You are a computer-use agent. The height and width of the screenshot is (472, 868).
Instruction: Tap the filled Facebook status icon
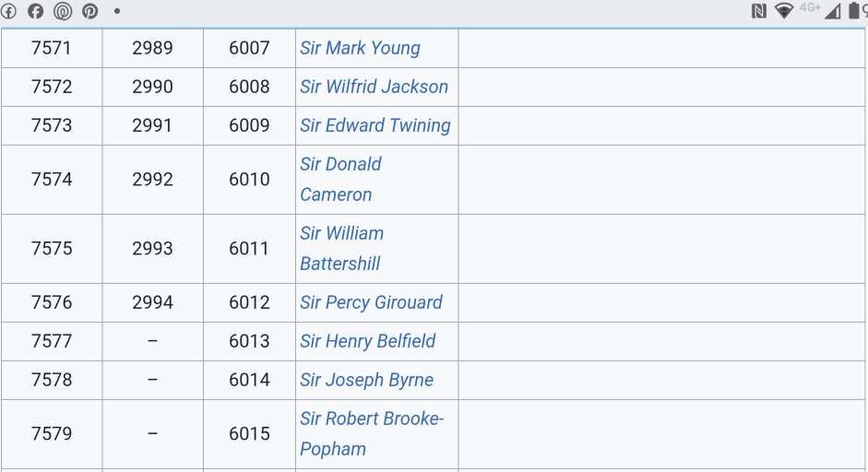point(36,11)
